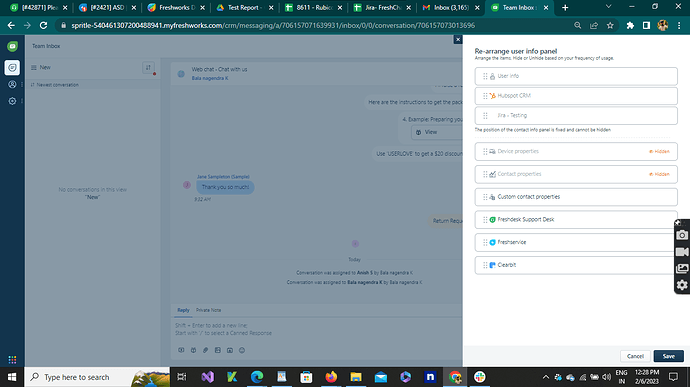Viewport: 690px width, 387px height.
Task: Click the reply message input field
Action: coord(317,329)
